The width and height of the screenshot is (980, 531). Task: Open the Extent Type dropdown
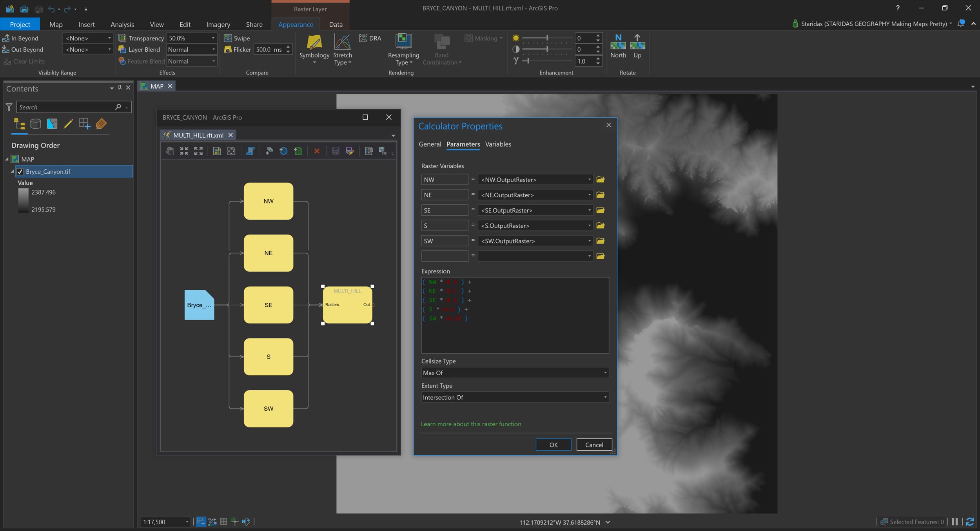pyautogui.click(x=515, y=397)
